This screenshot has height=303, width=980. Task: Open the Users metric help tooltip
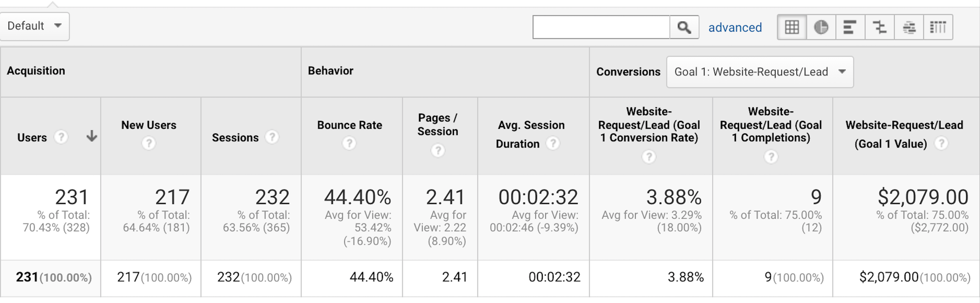[61, 137]
